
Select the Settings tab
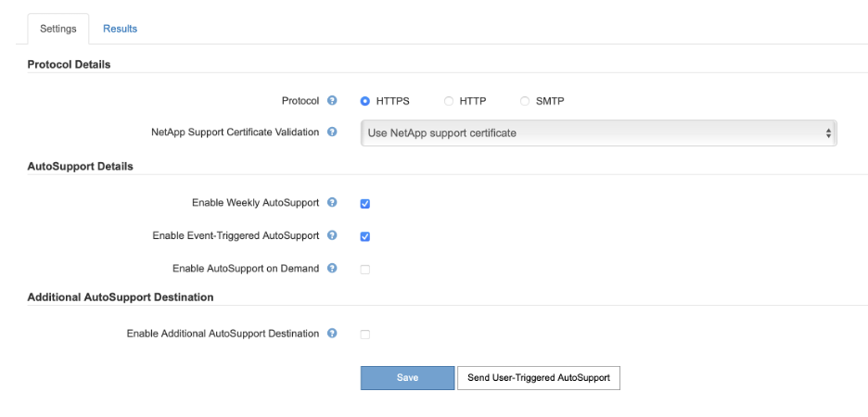tap(57, 29)
